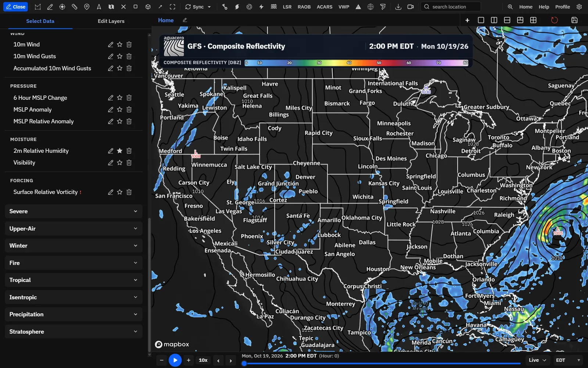Play the forecast animation
Screen dimensions: 588x368
click(x=175, y=360)
